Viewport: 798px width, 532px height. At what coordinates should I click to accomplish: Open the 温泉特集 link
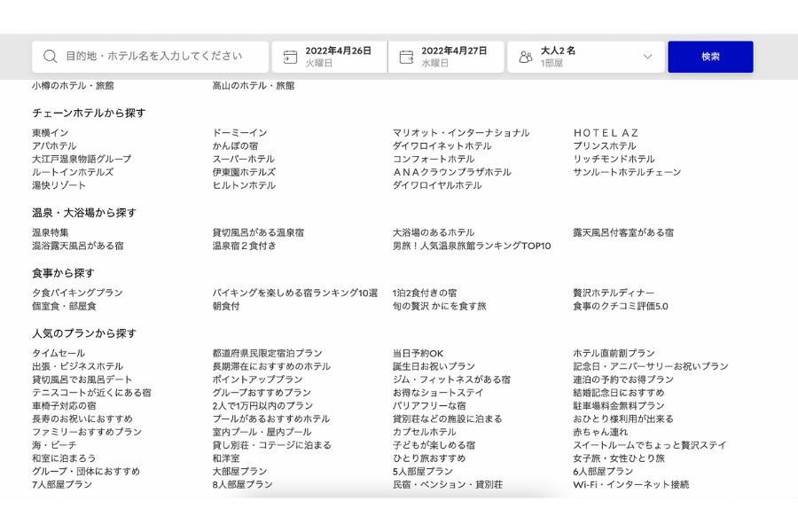[50, 232]
